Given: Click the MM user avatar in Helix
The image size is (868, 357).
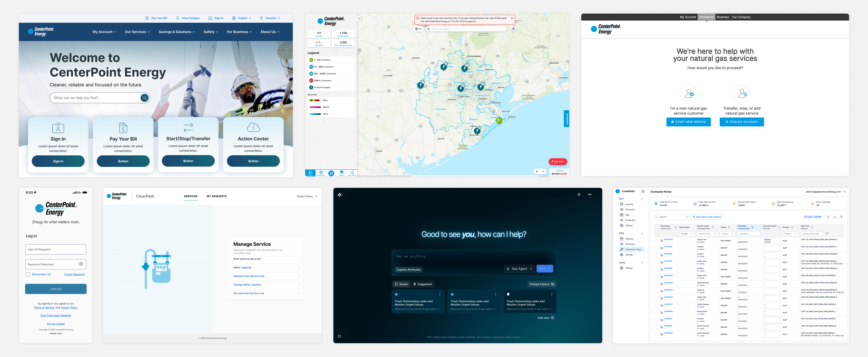Looking at the screenshot, I should pos(590,194).
